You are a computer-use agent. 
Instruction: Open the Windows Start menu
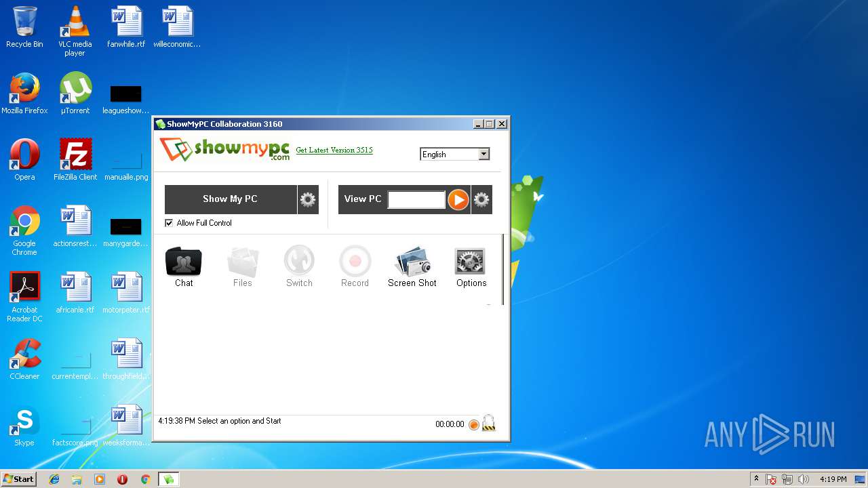click(x=19, y=479)
